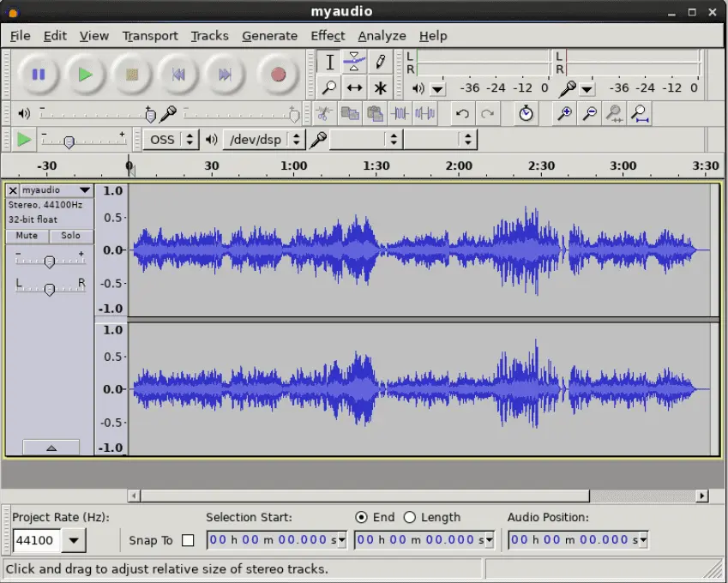The height and width of the screenshot is (583, 728).
Task: Select the Length radio button
Action: click(x=410, y=517)
